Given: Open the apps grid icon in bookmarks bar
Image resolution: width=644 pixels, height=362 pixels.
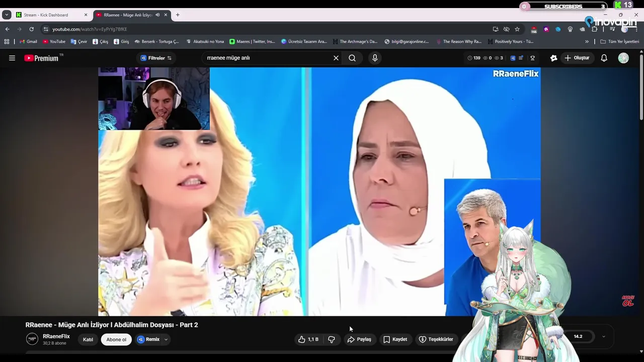Looking at the screenshot, I should point(7,42).
